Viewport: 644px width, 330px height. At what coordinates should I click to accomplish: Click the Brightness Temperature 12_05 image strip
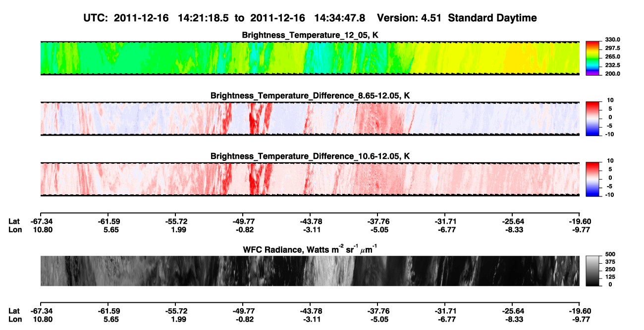[310, 58]
